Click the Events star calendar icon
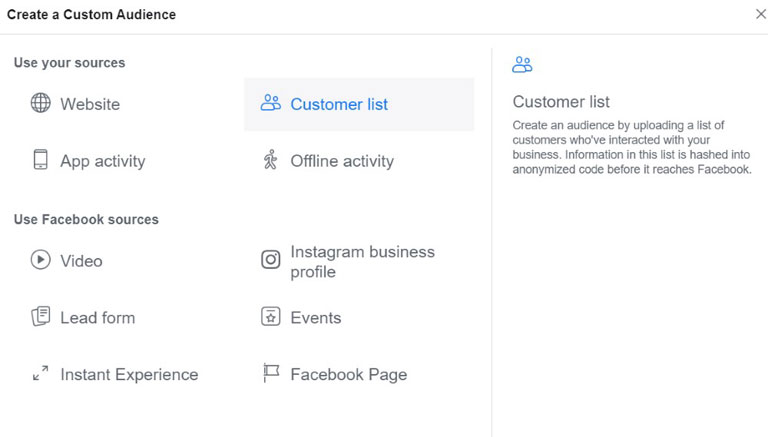The image size is (768, 437). click(270, 316)
